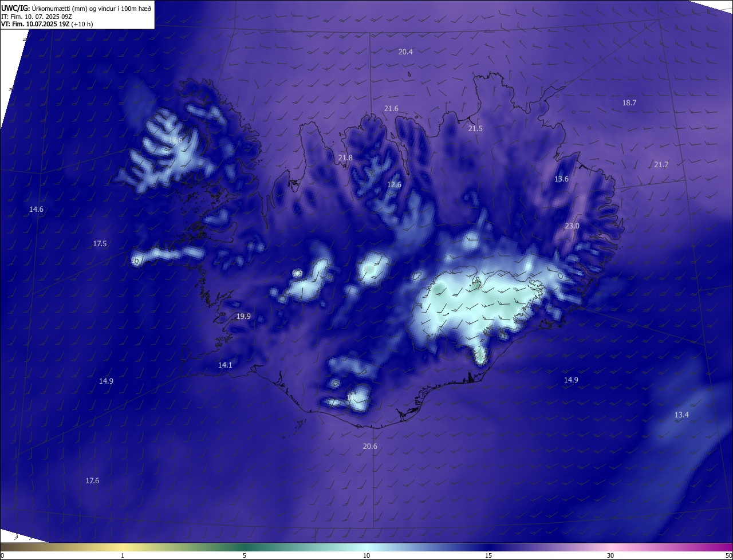
Task: Click the 17.6 value label
Action: [92, 481]
